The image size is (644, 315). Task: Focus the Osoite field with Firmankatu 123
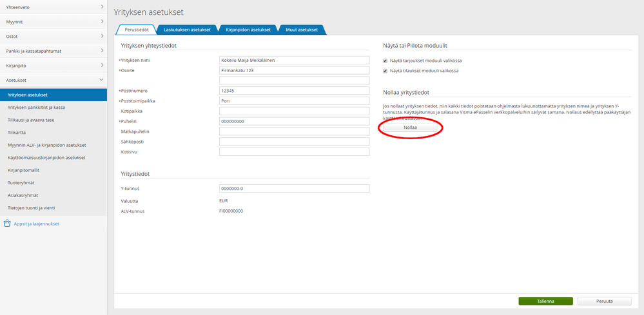tap(294, 70)
